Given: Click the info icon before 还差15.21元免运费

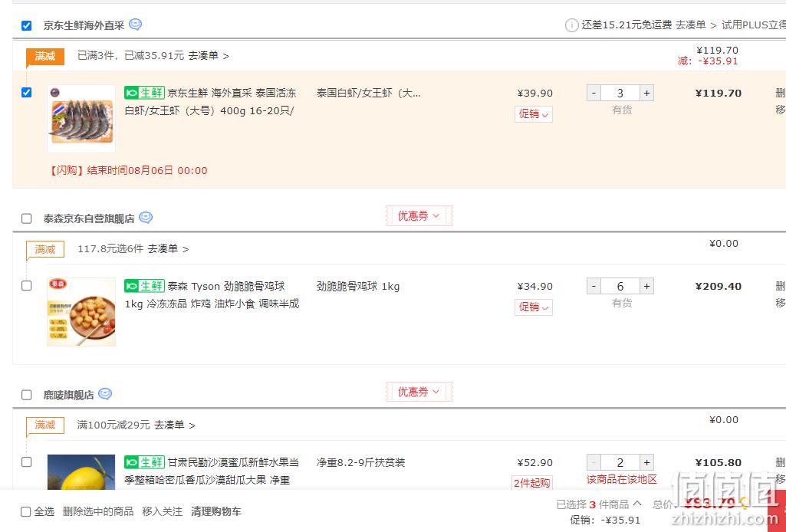Looking at the screenshot, I should (x=571, y=25).
